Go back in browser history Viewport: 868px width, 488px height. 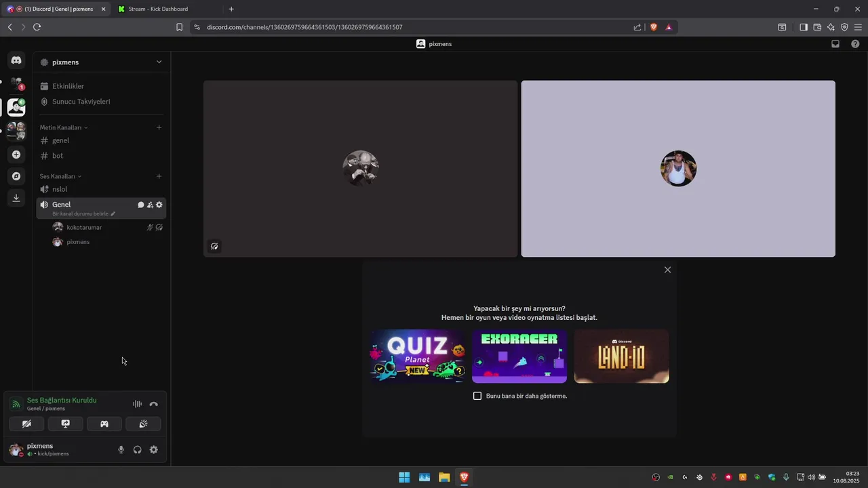(x=9, y=27)
